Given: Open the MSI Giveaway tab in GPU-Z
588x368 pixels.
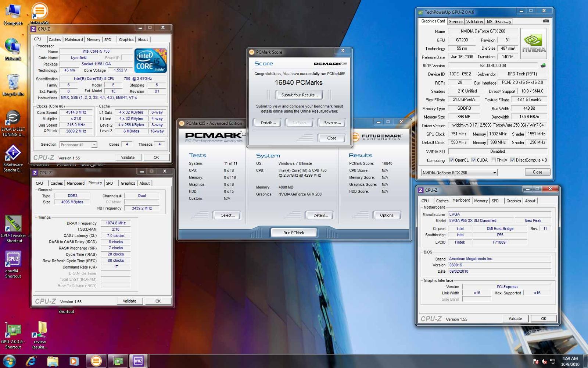Looking at the screenshot, I should click(499, 22).
